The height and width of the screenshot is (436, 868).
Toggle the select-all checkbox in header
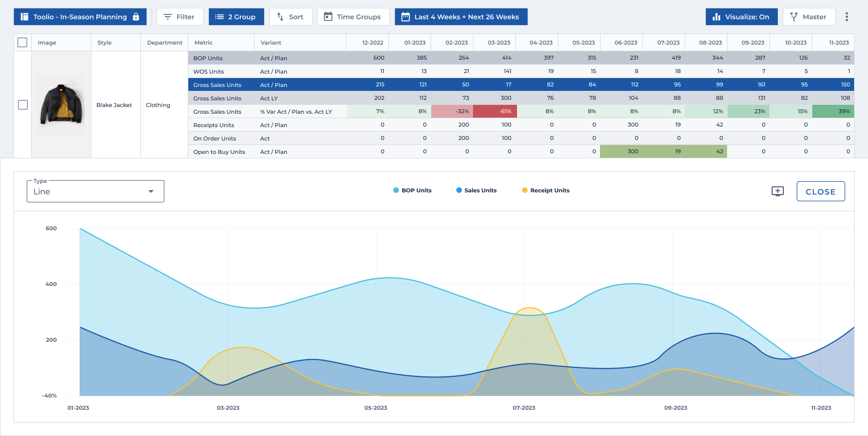(22, 42)
